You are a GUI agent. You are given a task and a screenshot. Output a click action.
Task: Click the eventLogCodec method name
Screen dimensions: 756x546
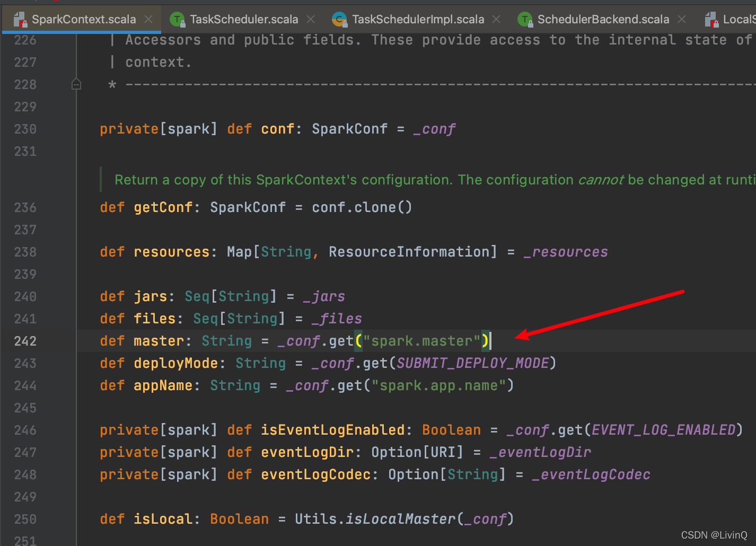[x=316, y=474]
